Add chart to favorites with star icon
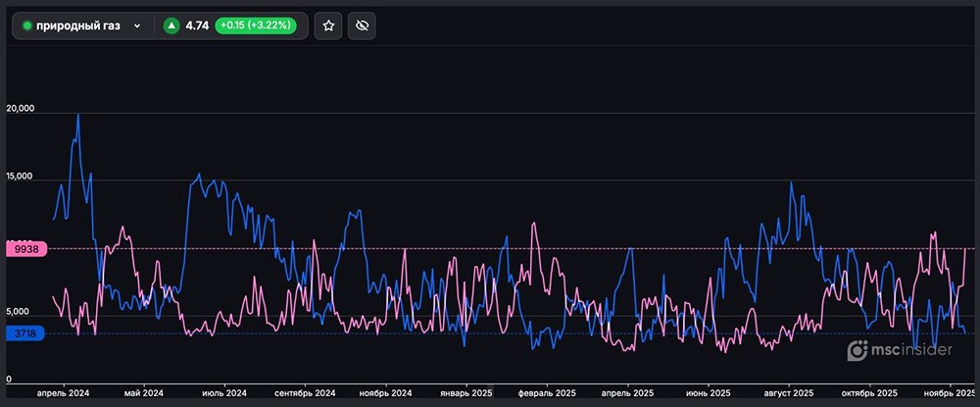980x407 pixels. [x=328, y=26]
